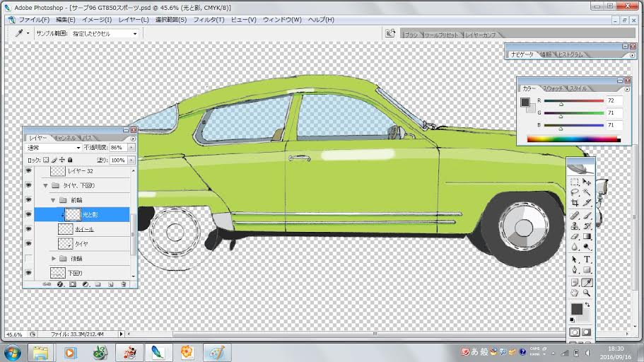
Task: Hide the 前輪 group
Action: [x=28, y=199]
